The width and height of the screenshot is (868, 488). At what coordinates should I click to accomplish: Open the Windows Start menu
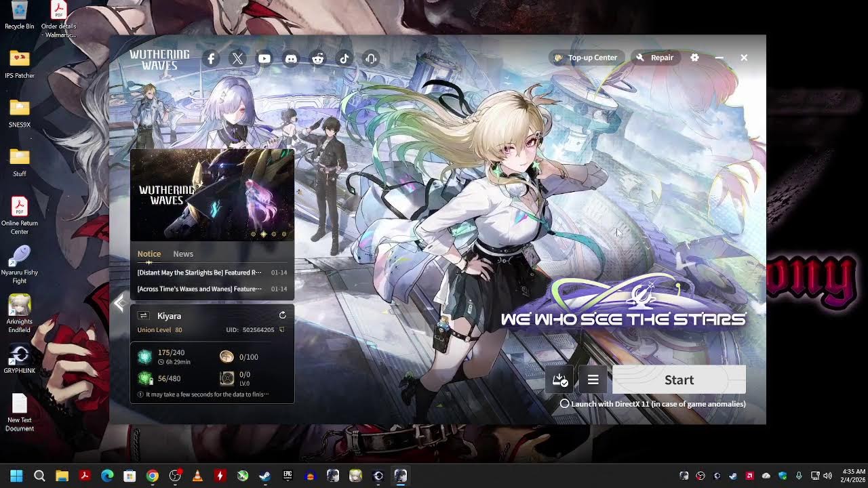coord(16,476)
